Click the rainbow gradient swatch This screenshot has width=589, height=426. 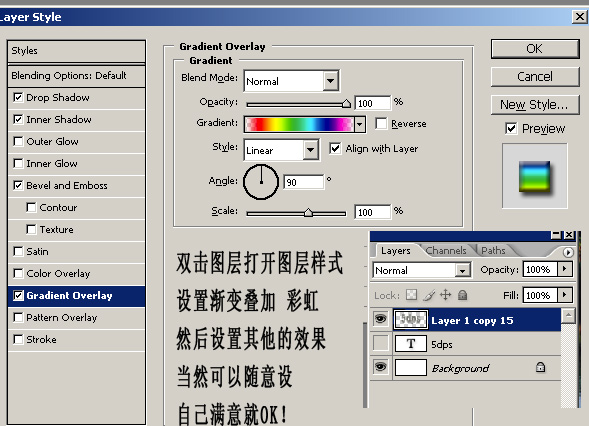pyautogui.click(x=299, y=124)
